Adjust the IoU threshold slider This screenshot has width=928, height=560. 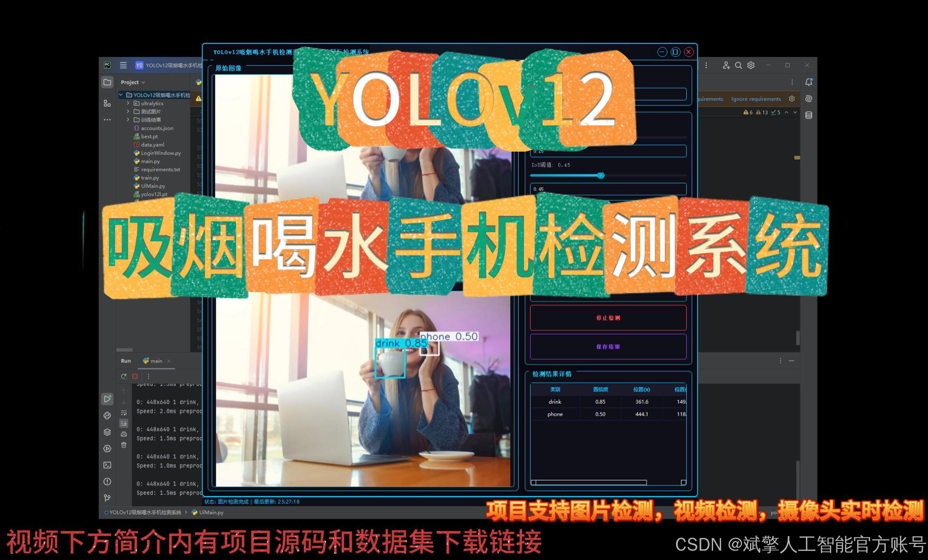tap(600, 175)
